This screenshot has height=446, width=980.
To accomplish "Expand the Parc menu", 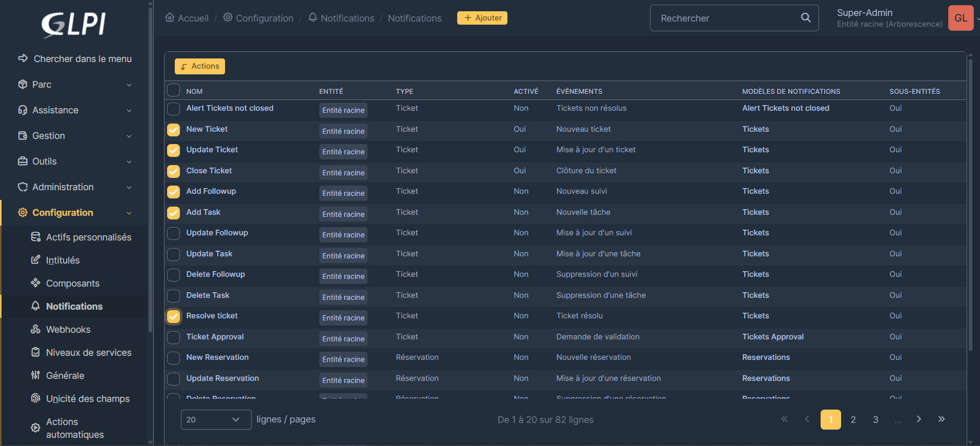I will click(74, 85).
